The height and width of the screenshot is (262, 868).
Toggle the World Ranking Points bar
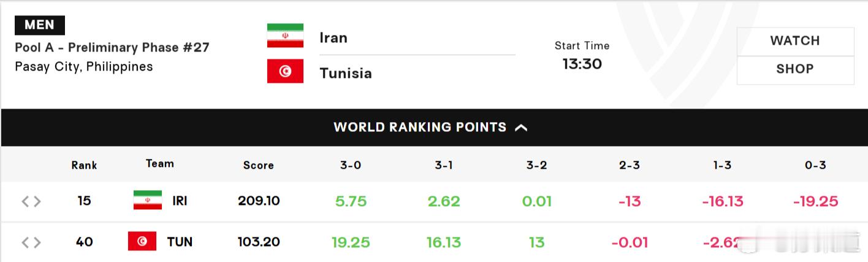coord(434,127)
